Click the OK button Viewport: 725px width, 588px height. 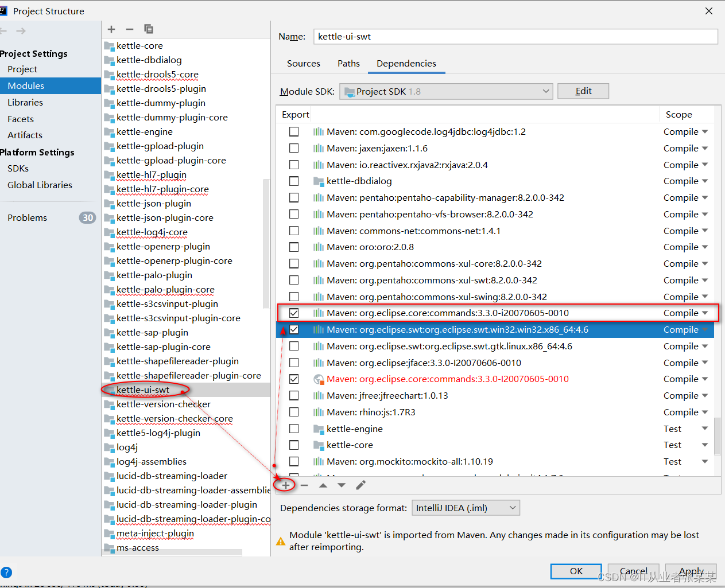(x=576, y=571)
